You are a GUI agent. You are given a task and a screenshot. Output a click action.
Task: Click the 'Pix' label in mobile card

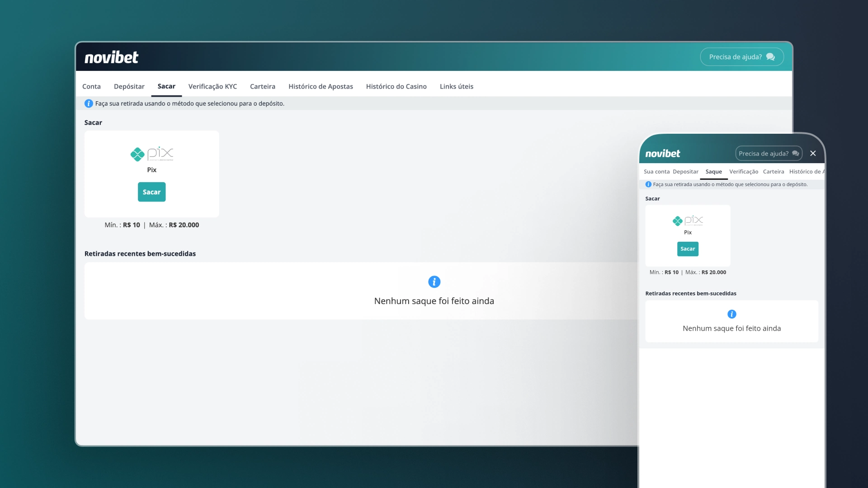click(688, 233)
